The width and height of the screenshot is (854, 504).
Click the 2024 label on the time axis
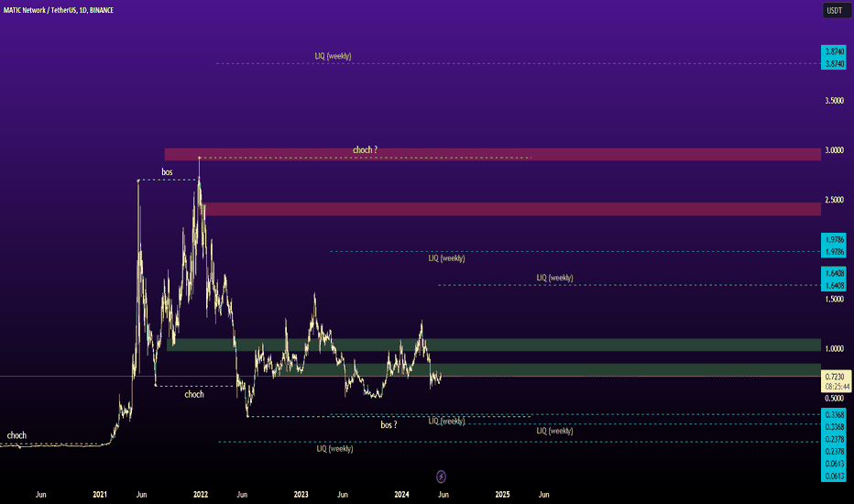point(401,495)
